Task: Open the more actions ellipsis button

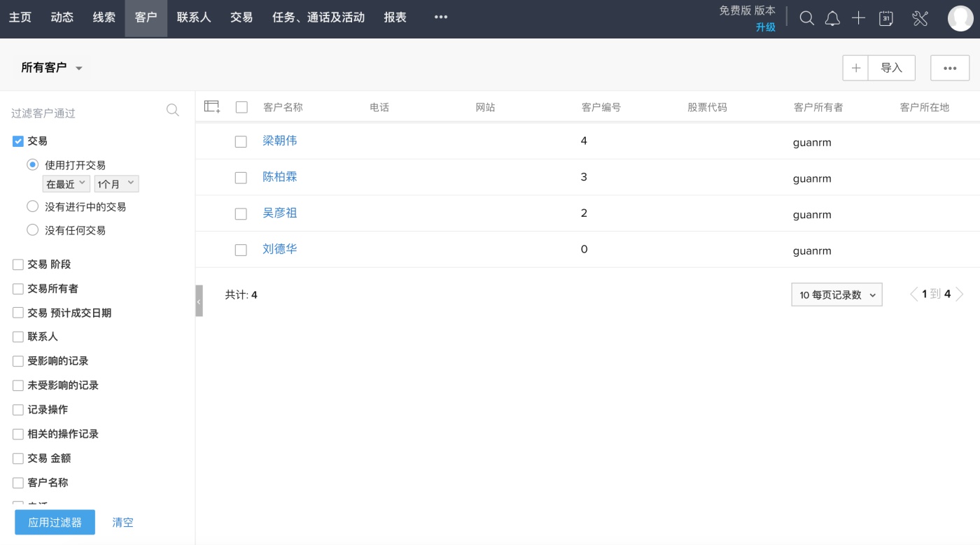Action: pyautogui.click(x=950, y=68)
